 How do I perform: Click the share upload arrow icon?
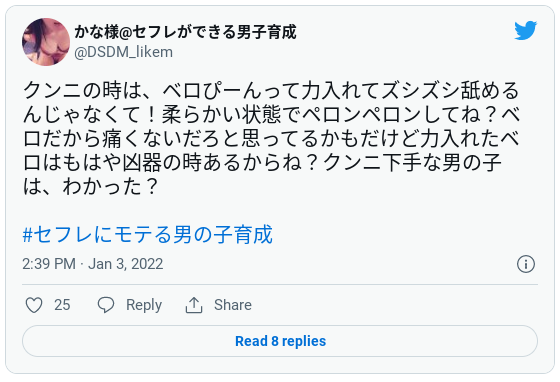tap(194, 305)
